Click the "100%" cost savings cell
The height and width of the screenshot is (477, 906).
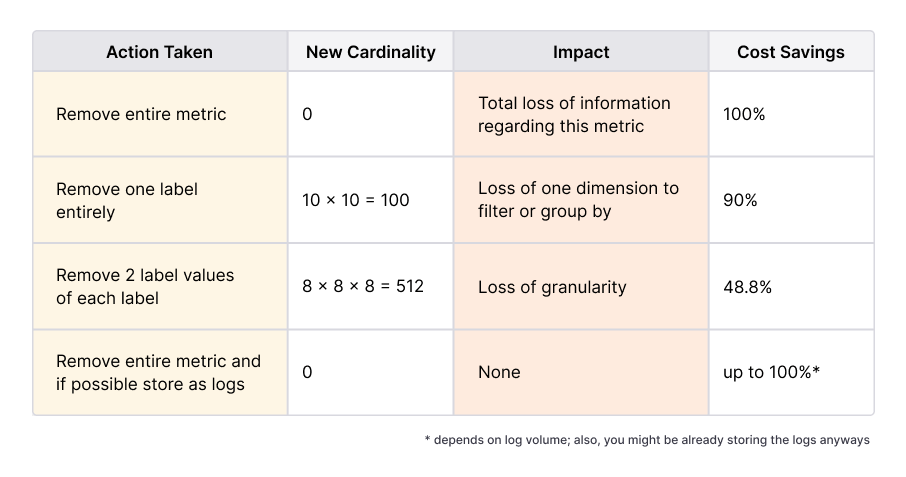point(744,114)
